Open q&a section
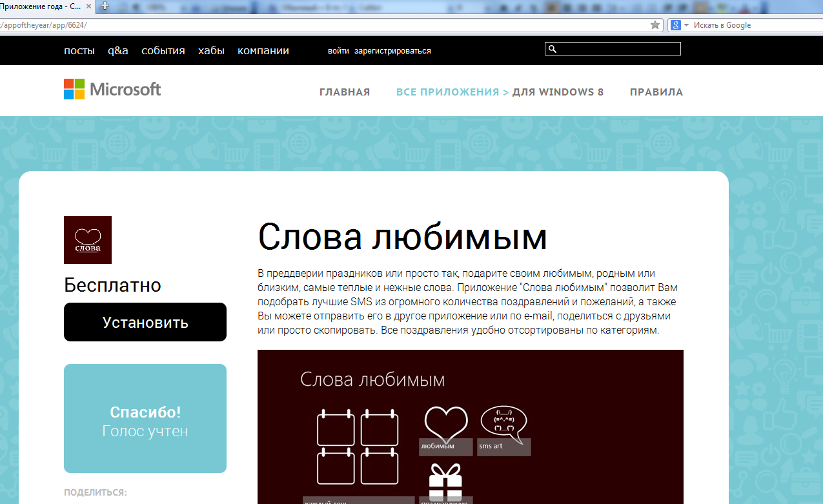Image resolution: width=823 pixels, height=504 pixels. point(118,51)
